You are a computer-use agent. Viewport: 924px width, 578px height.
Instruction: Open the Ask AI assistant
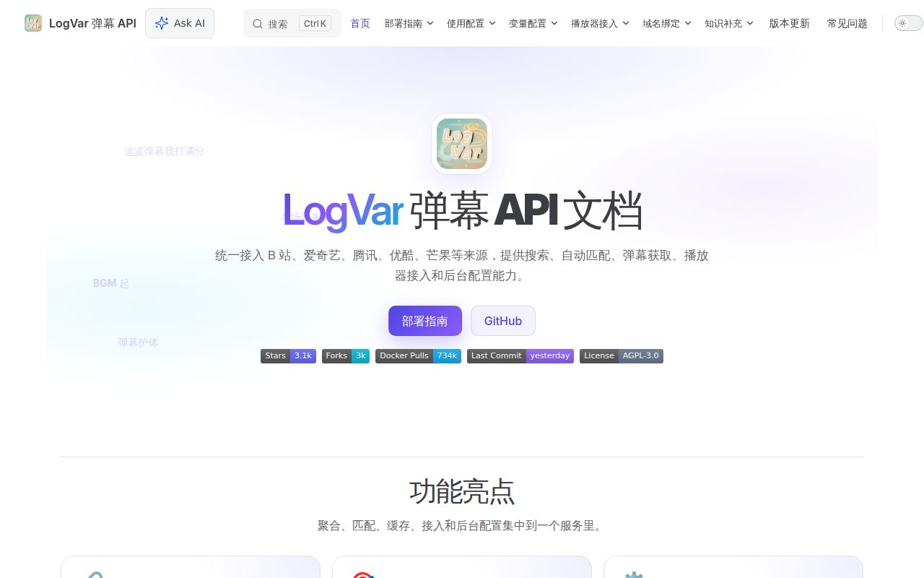[x=180, y=23]
